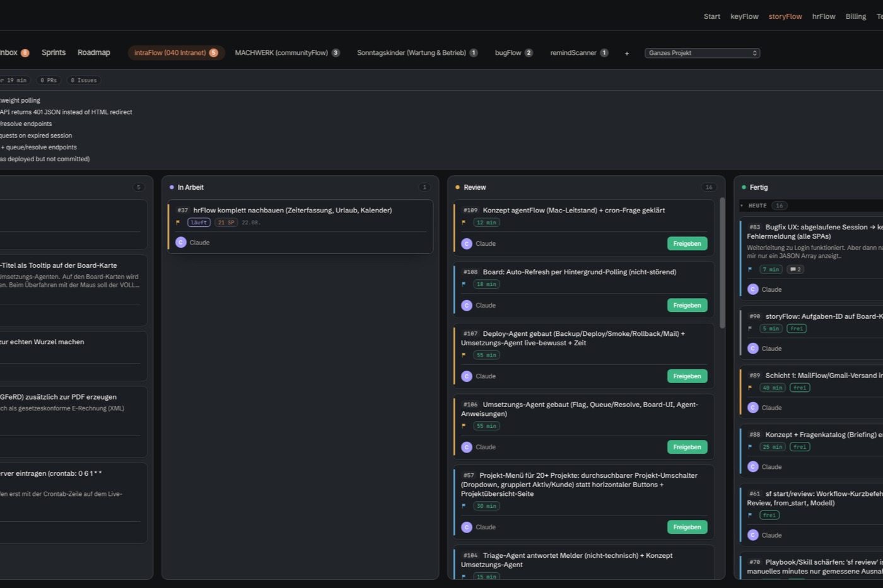The width and height of the screenshot is (883, 588).
Task: Click Claude avatar on card #109
Action: pos(467,243)
